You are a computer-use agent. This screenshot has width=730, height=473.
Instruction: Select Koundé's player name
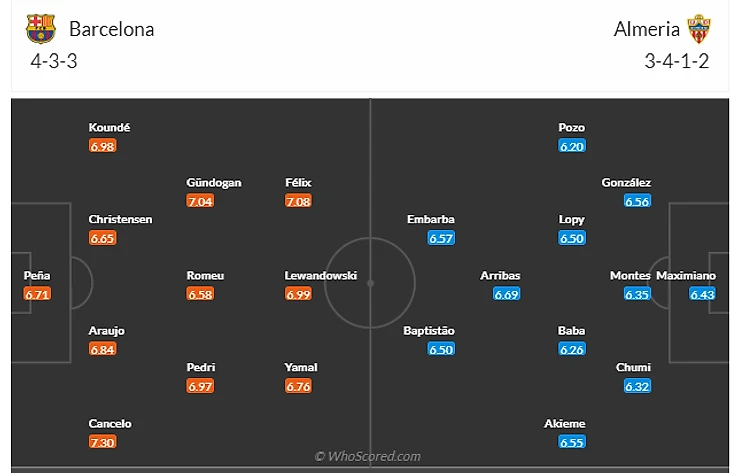(x=110, y=127)
